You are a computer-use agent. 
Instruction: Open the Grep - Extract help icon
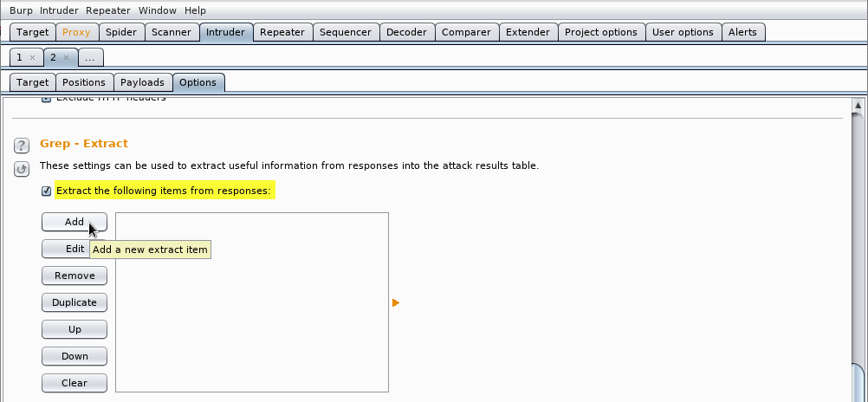click(21, 146)
